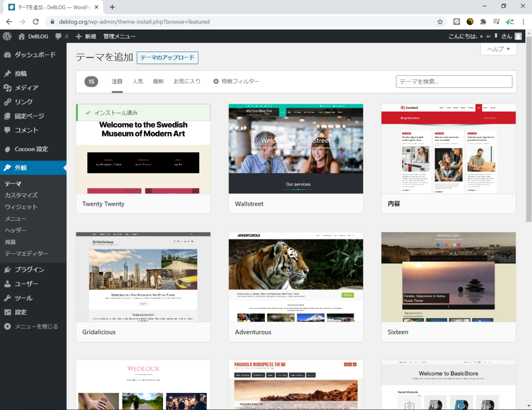Close the テーマを追加 browser tab
The height and width of the screenshot is (410, 532).
(x=97, y=7)
